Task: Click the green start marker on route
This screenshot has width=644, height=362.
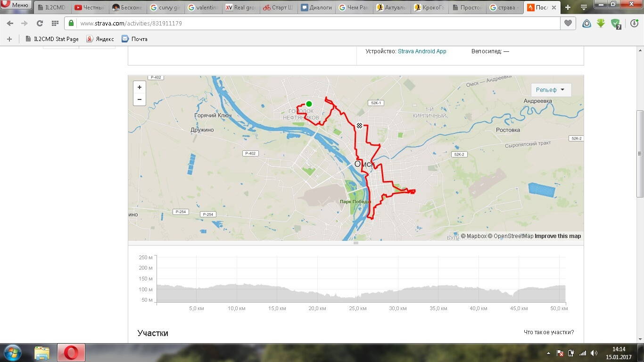Action: pos(309,104)
